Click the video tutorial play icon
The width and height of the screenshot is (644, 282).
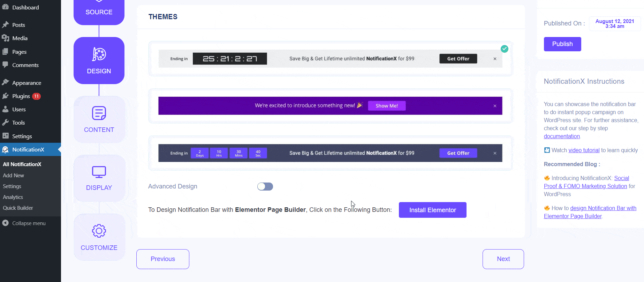547,150
